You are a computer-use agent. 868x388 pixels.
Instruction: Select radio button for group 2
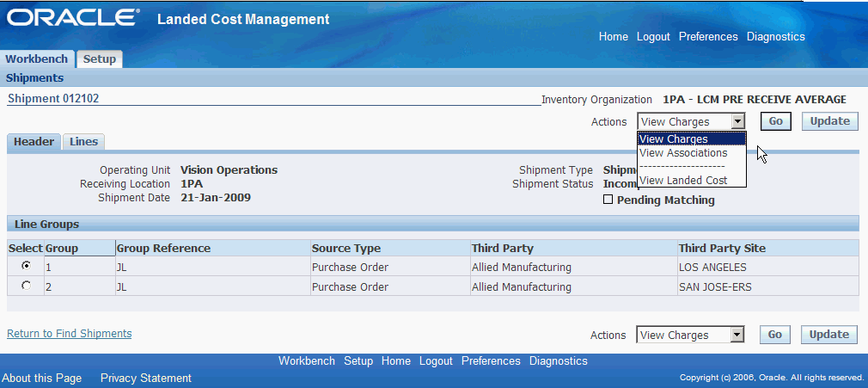pos(26,286)
